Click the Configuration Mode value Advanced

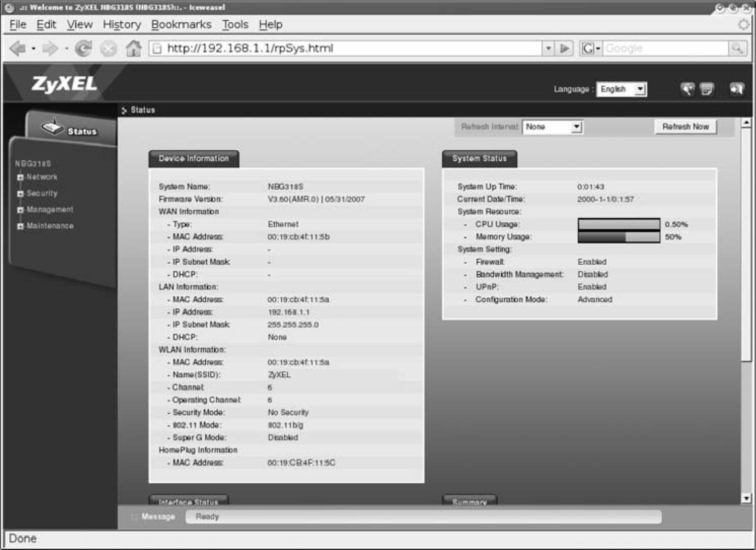coord(595,300)
